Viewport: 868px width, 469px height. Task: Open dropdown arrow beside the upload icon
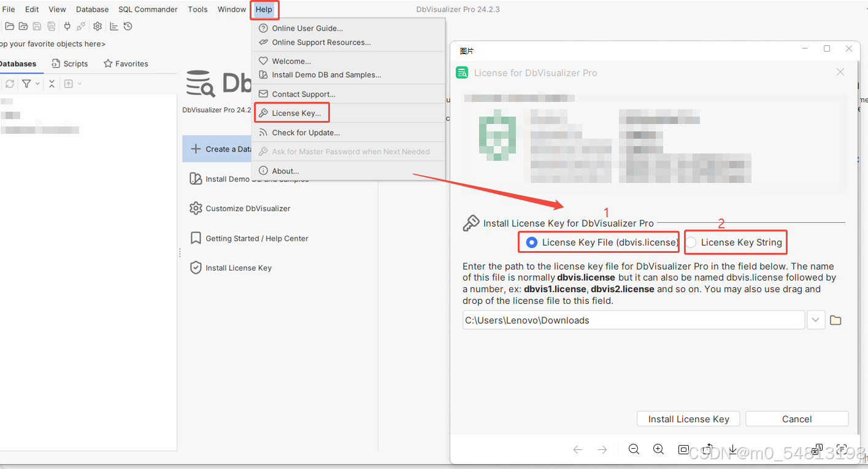(80, 83)
